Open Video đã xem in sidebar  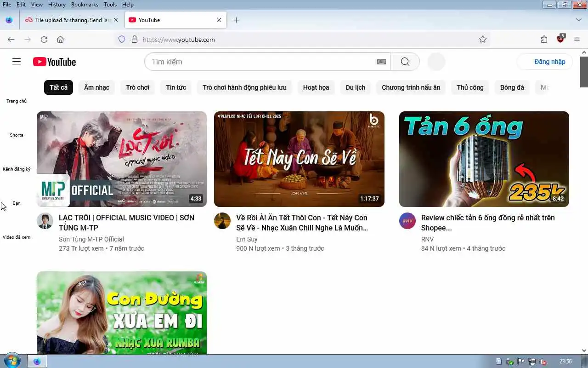click(x=17, y=237)
